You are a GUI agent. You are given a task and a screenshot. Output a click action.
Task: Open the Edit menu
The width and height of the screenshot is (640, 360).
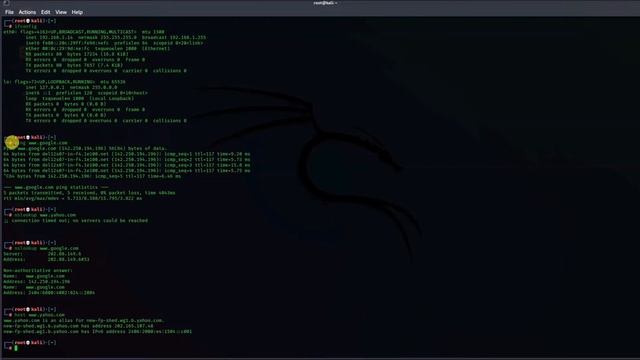45,12
